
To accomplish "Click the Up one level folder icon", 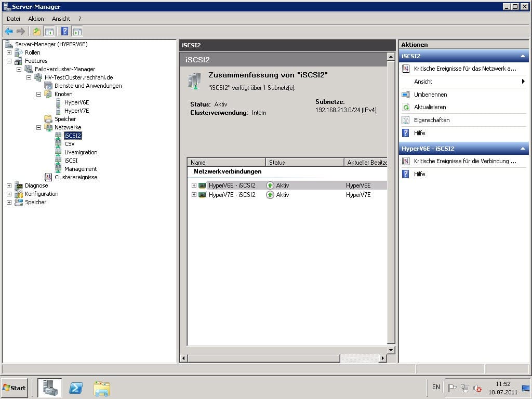I will pyautogui.click(x=37, y=32).
